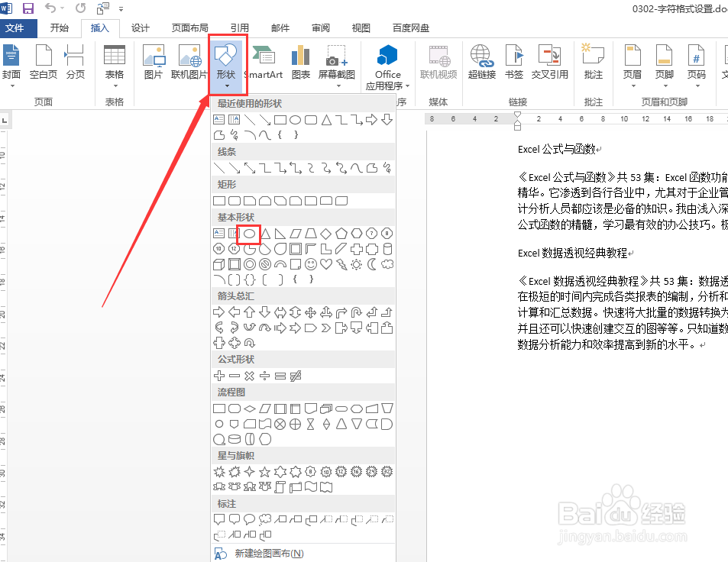The image size is (728, 562).
Task: Switch to the References (引用) tab
Action: click(x=240, y=27)
